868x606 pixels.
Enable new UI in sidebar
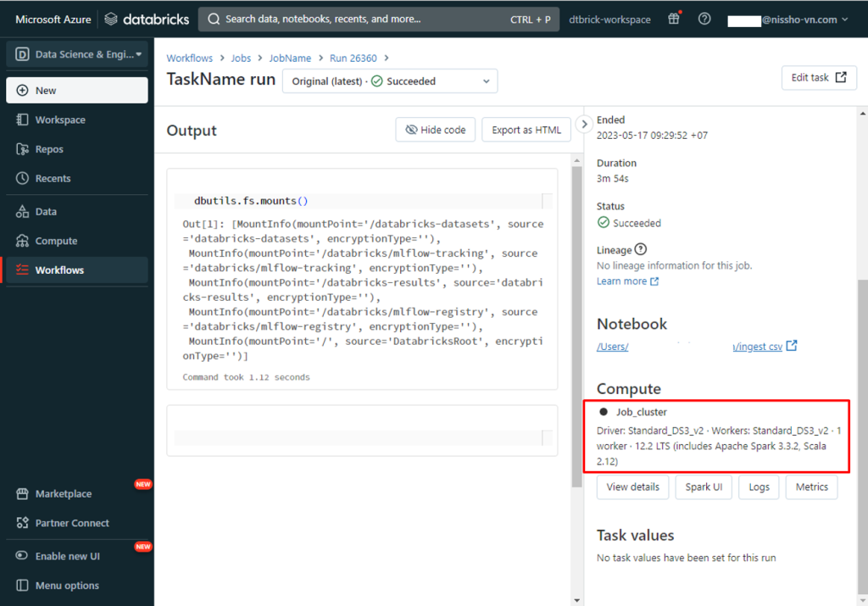(67, 556)
